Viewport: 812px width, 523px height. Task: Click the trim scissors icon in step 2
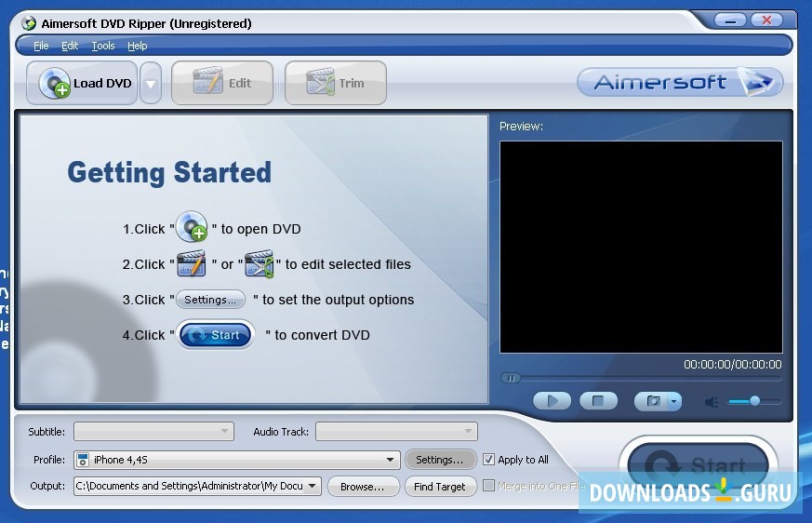pyautogui.click(x=259, y=264)
